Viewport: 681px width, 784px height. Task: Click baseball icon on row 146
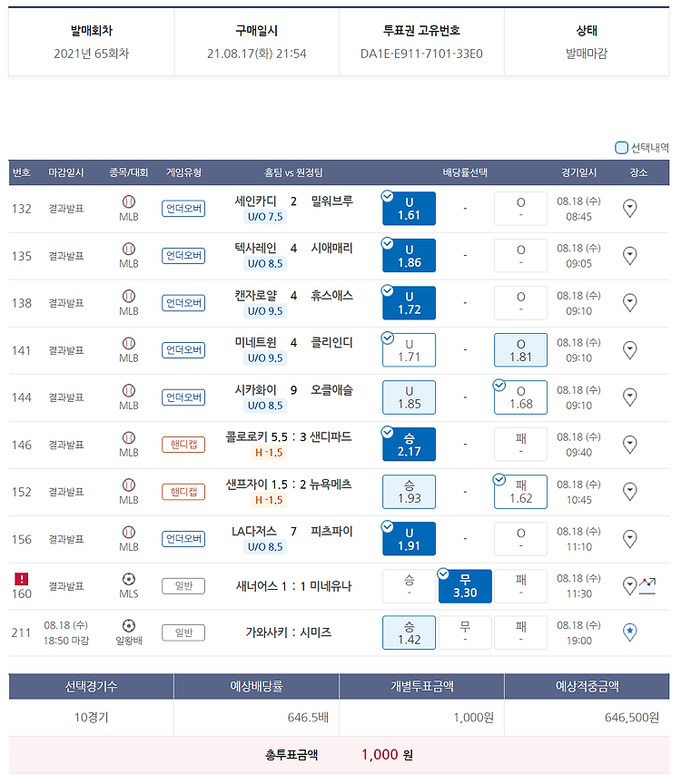tap(129, 437)
